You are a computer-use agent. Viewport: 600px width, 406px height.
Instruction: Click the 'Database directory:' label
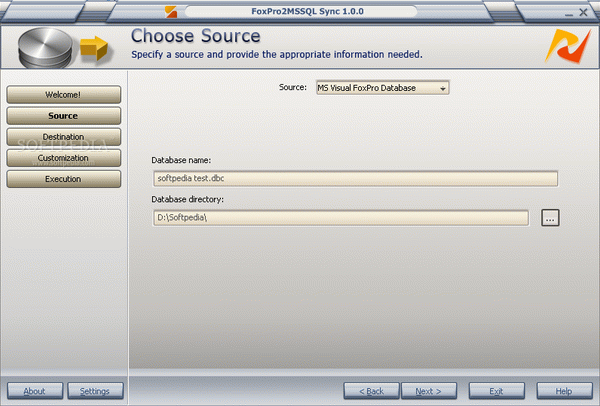coord(188,199)
